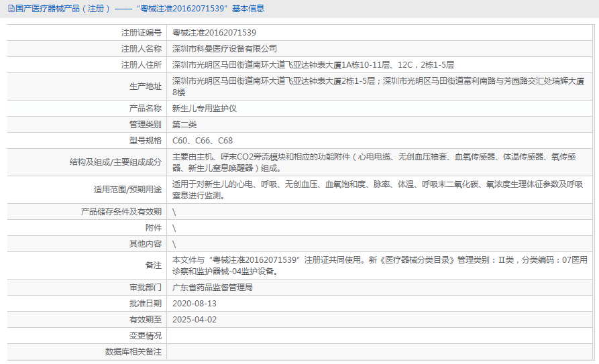
Task: Select company name 深圳市科曼医疗设备有限公司
Action: [x=224, y=49]
